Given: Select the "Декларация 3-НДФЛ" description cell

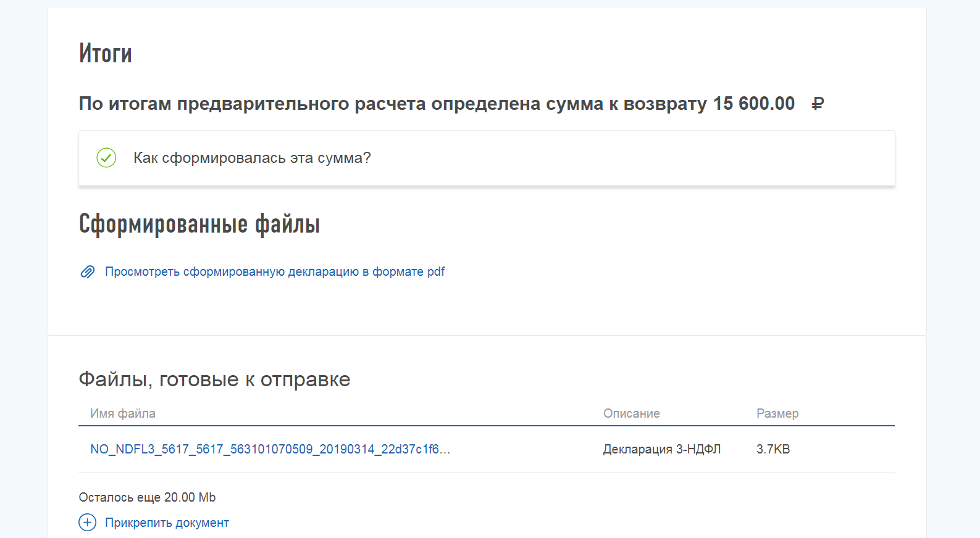Looking at the screenshot, I should coord(661,449).
